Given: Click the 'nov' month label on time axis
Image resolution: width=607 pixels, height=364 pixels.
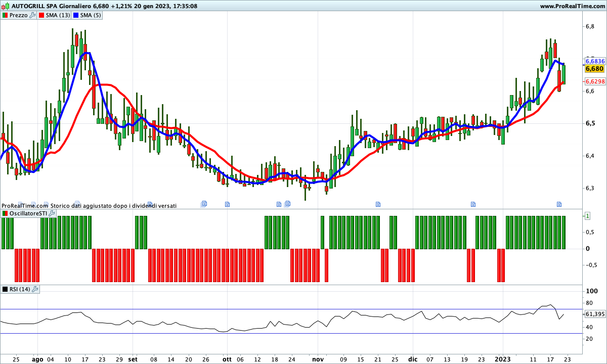Looking at the screenshot, I should [x=318, y=359].
